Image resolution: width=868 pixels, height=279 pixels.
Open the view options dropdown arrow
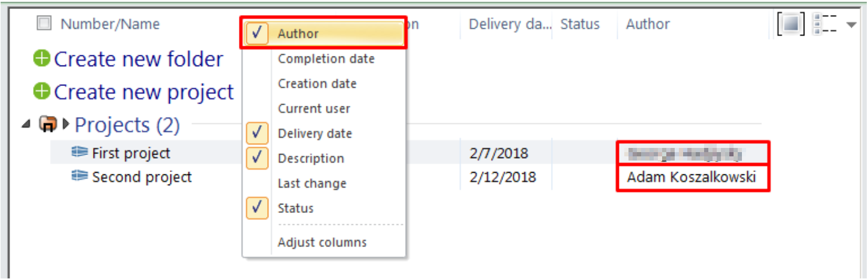[851, 25]
